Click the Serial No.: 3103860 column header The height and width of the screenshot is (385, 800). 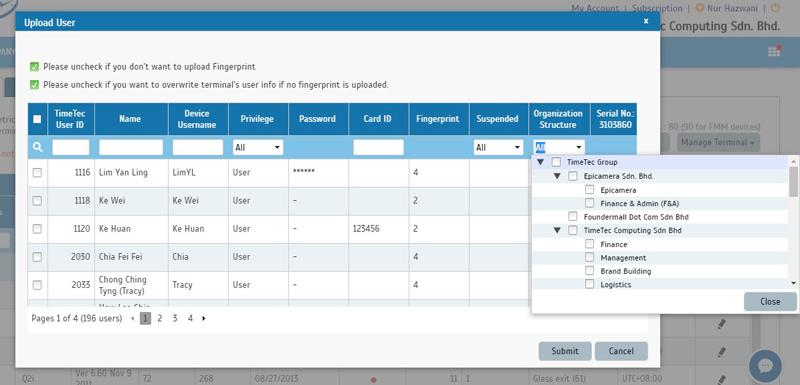point(614,119)
